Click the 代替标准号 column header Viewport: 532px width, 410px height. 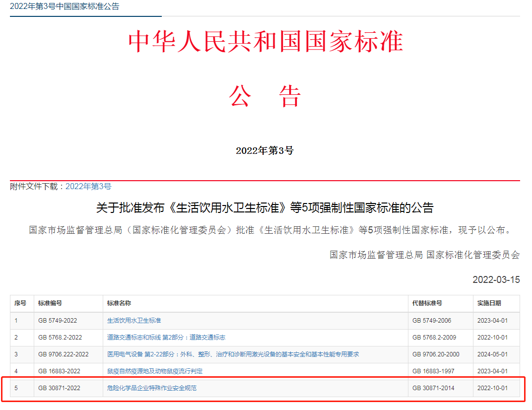coord(427,303)
